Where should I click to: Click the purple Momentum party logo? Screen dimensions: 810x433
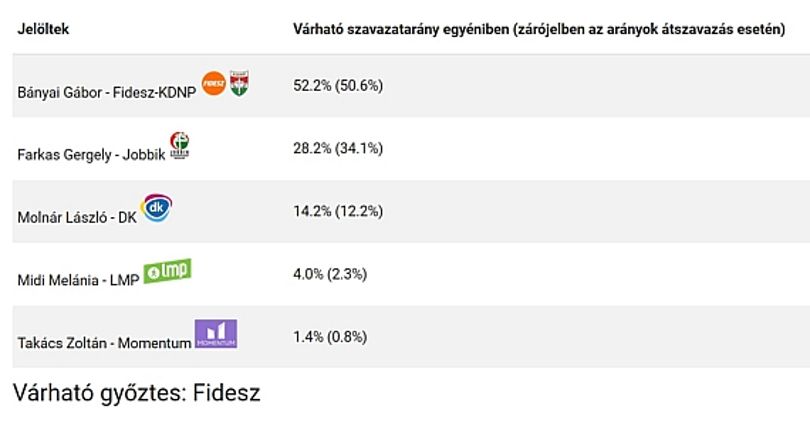click(x=216, y=334)
